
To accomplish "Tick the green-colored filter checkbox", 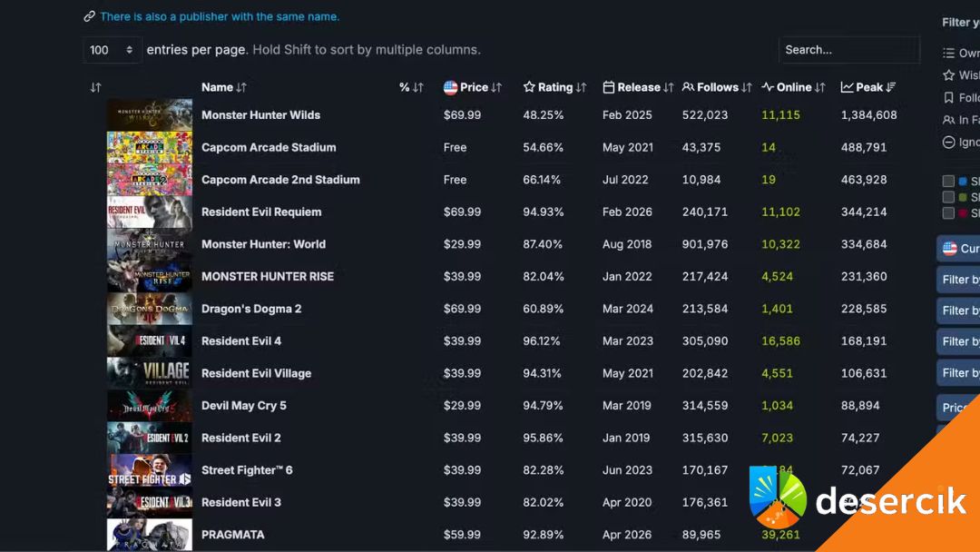I will pos(948,197).
